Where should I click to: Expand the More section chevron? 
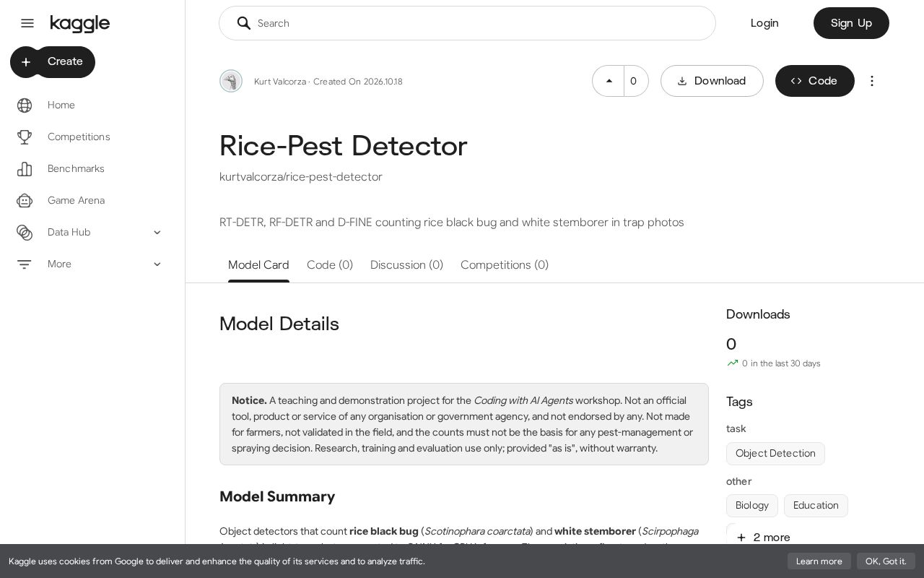pyautogui.click(x=157, y=264)
